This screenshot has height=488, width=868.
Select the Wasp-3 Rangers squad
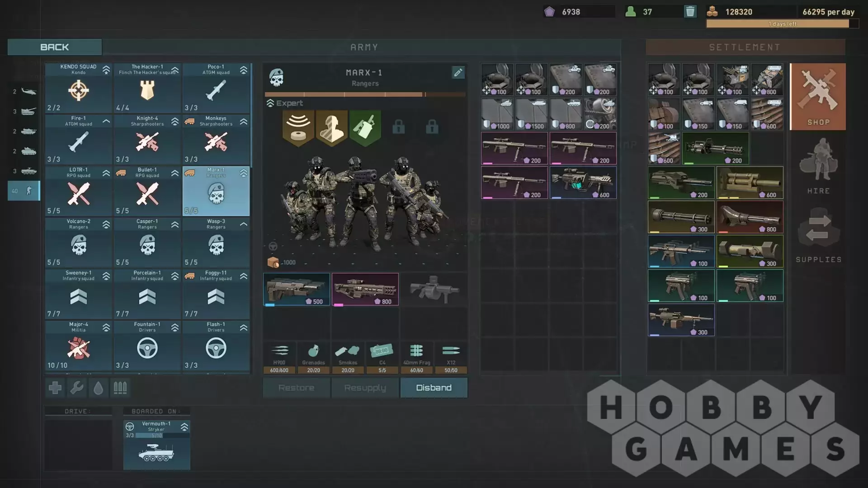216,243
